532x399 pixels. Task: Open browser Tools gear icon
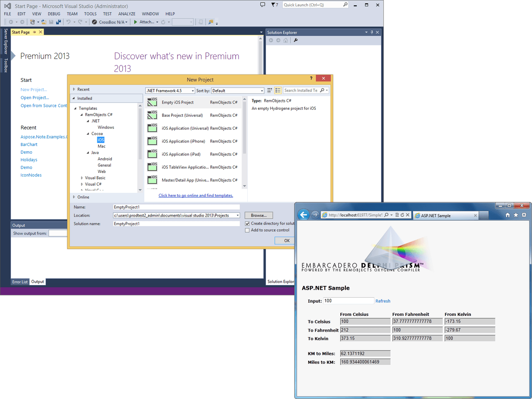pos(524,215)
